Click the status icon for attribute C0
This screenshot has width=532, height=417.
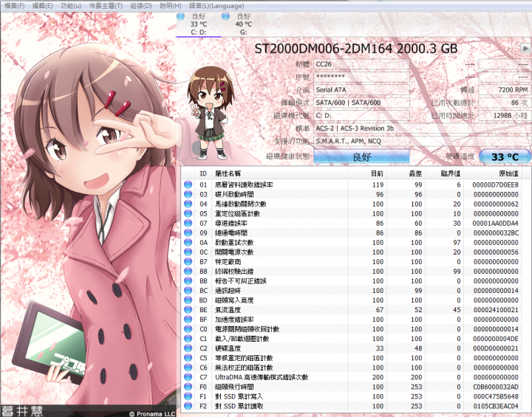point(188,329)
